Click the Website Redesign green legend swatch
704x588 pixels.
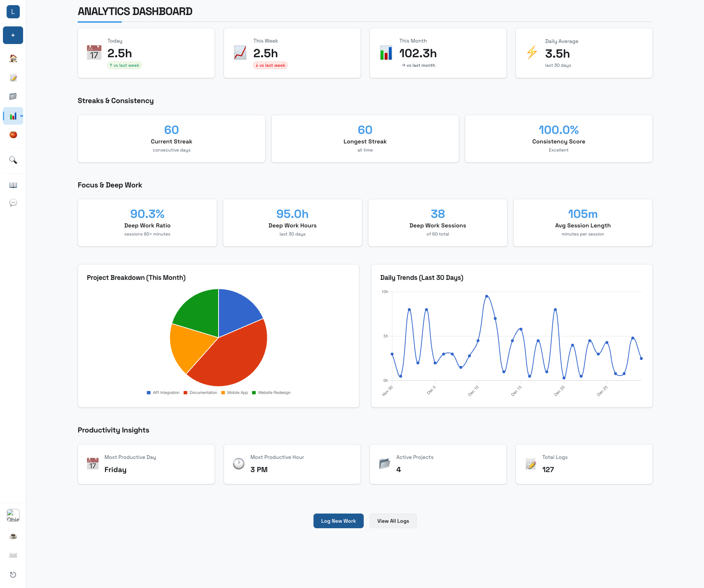[x=254, y=392]
